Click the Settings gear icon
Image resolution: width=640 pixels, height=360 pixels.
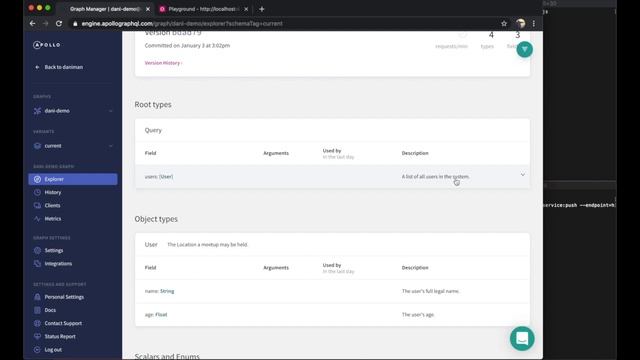(38, 251)
